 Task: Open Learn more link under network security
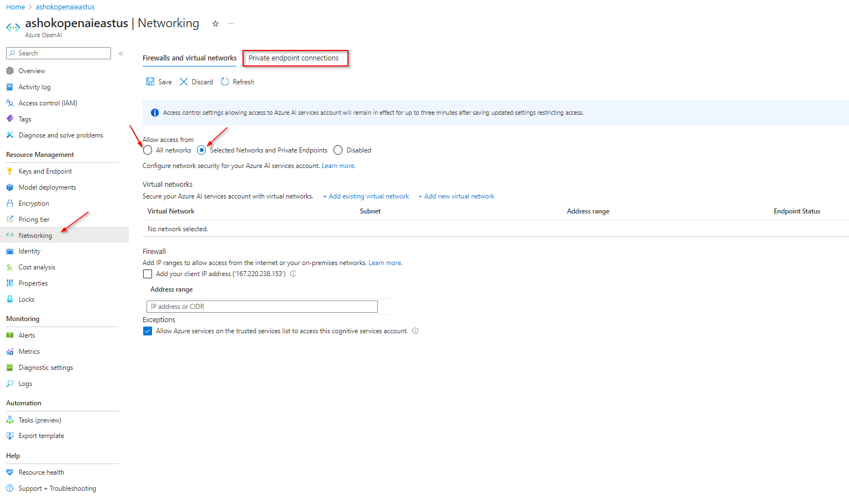[x=338, y=166]
